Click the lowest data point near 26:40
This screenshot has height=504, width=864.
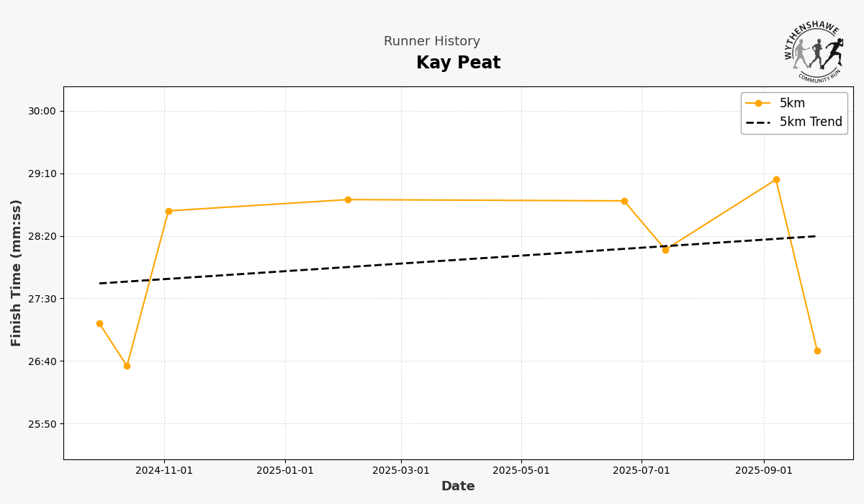point(127,366)
